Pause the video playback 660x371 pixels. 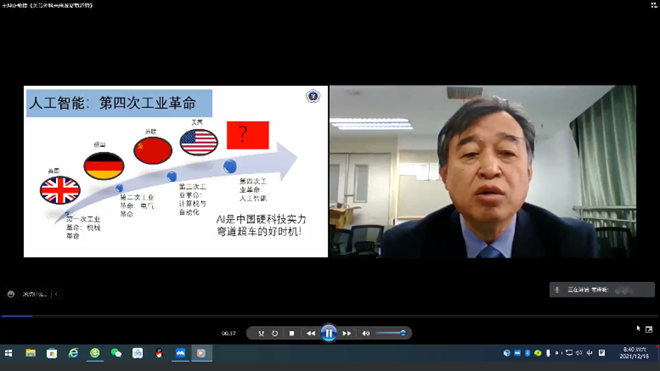329,333
